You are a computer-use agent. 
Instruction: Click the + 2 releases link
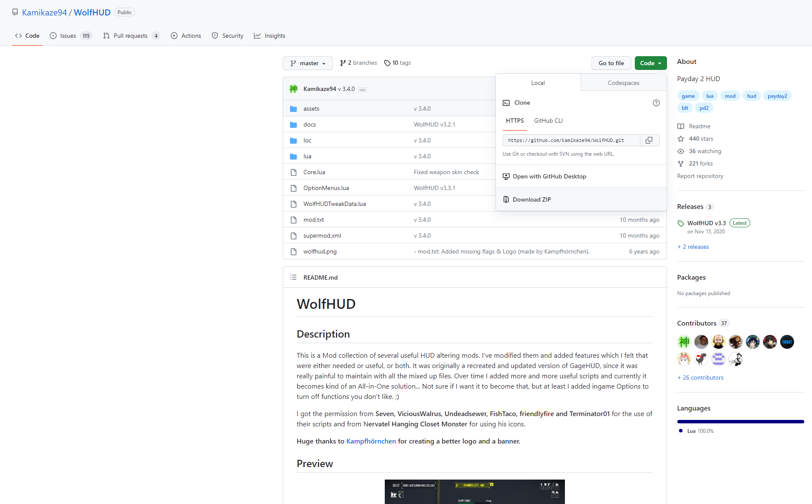[693, 247]
